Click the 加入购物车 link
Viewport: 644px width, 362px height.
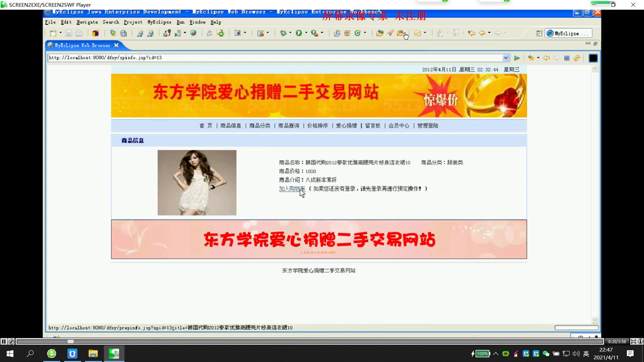(292, 189)
